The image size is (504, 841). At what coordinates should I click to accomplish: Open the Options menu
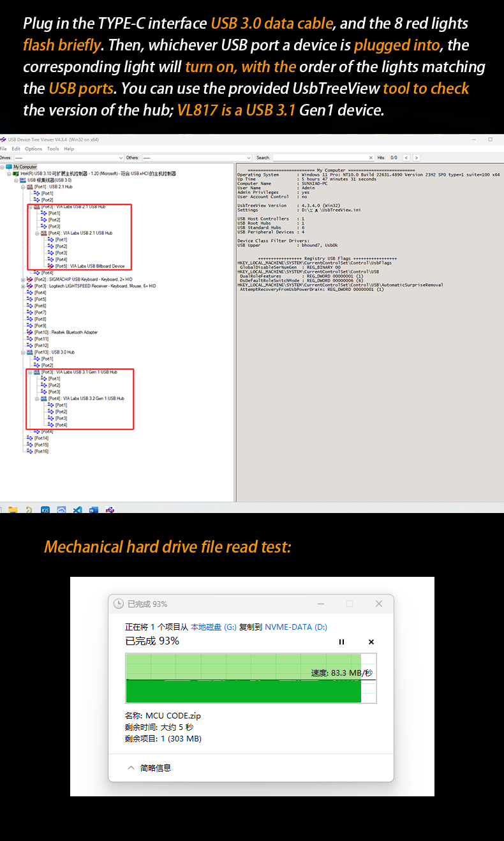coord(33,149)
